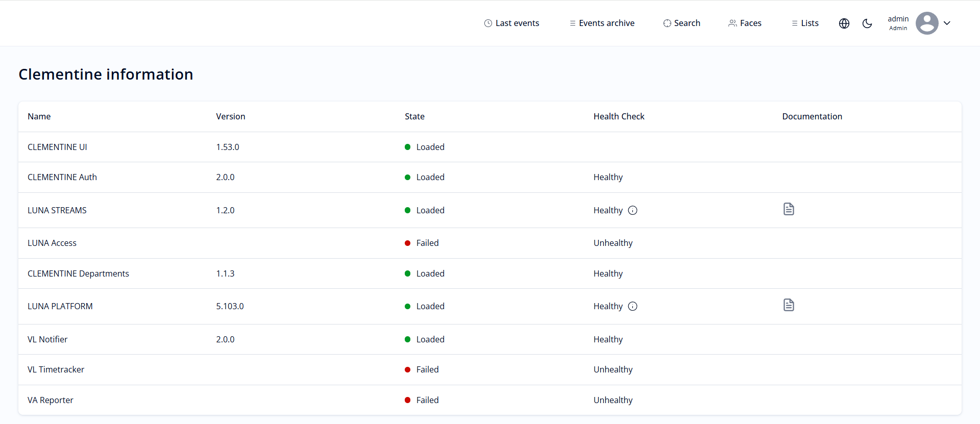980x424 pixels.
Task: Open the Lists menu item
Action: point(805,23)
